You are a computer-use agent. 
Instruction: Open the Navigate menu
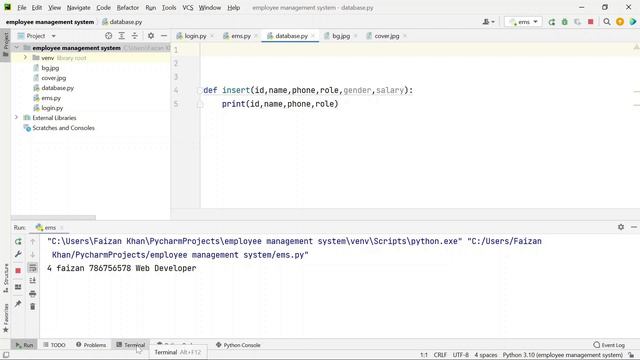click(78, 8)
